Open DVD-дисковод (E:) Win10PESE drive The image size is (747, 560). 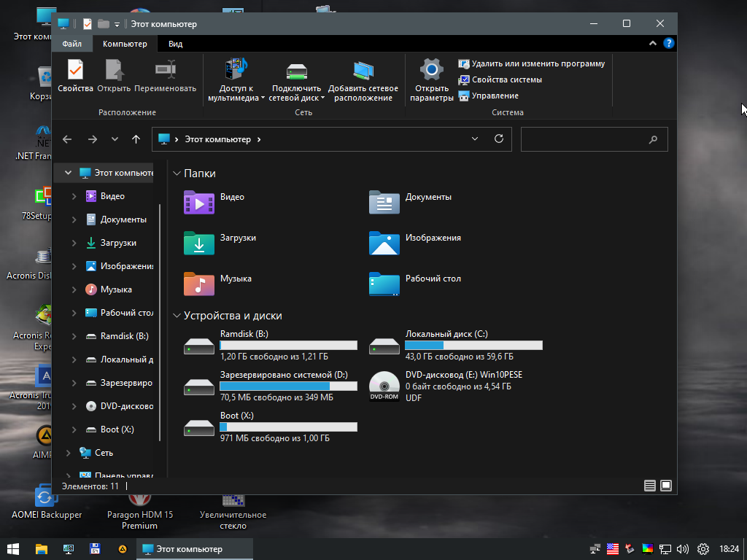point(384,386)
